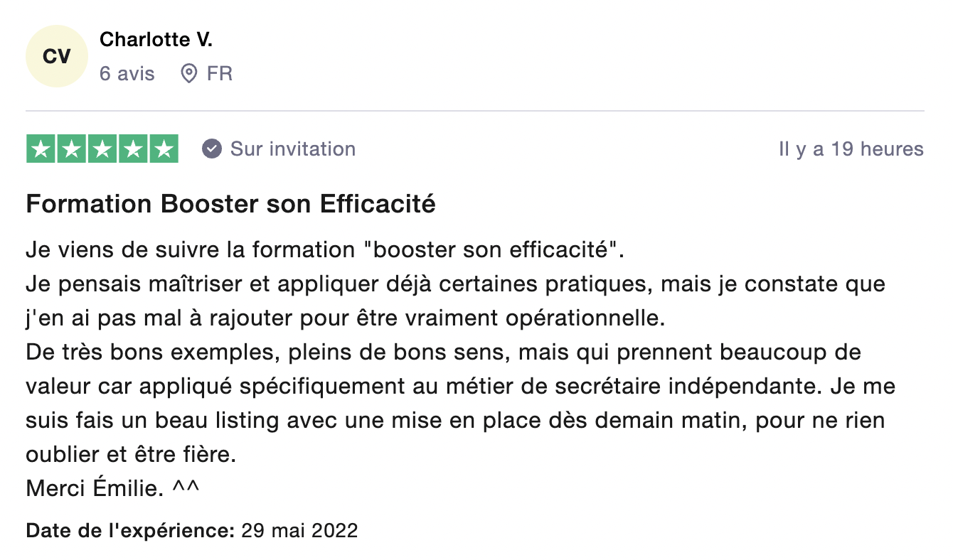The image size is (953, 560).
Task: Click the "Date de l'expérience:" label
Action: (130, 530)
